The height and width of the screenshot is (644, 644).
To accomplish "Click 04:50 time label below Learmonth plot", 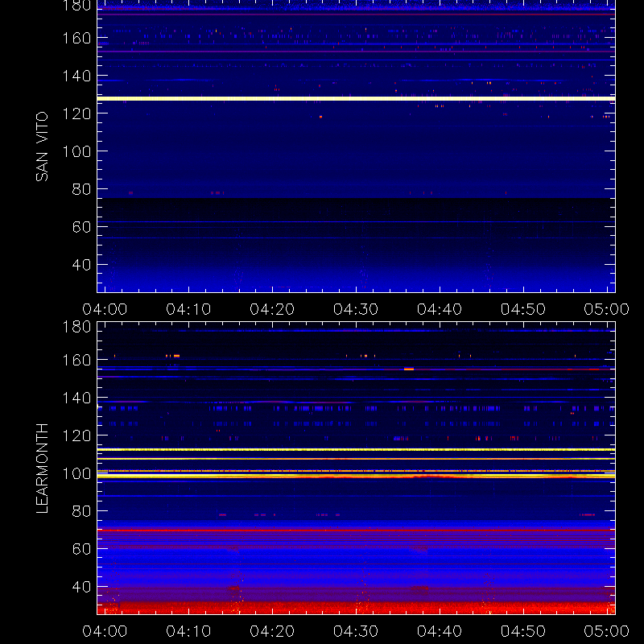I will pyautogui.click(x=522, y=631).
